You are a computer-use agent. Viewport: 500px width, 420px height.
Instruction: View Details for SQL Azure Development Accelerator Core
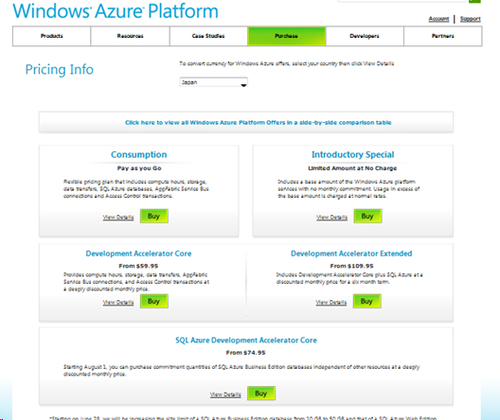225,394
